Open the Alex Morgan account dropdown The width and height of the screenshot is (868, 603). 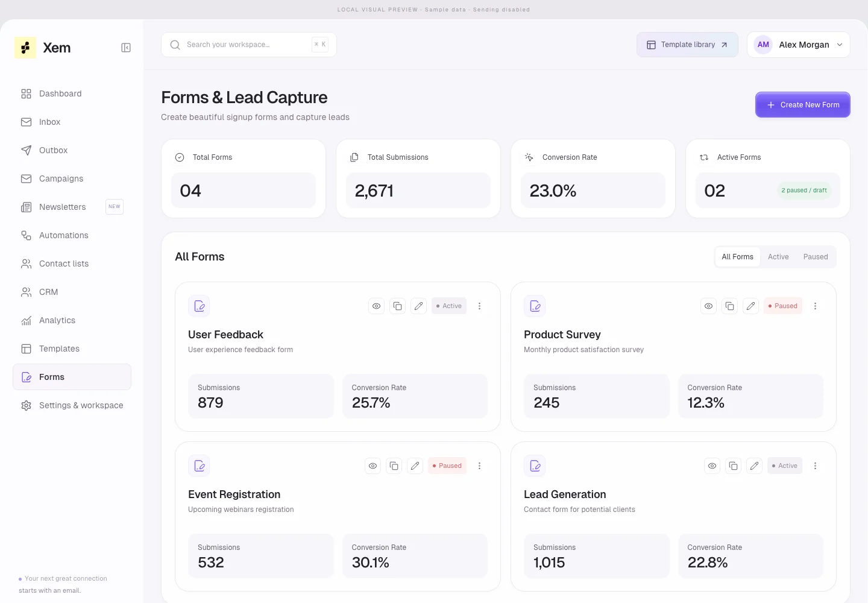pyautogui.click(x=799, y=45)
